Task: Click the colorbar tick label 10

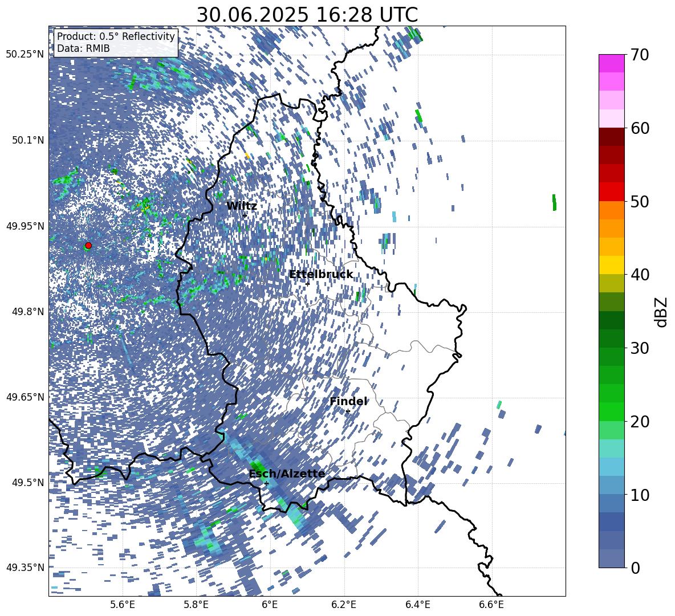Action: point(640,495)
